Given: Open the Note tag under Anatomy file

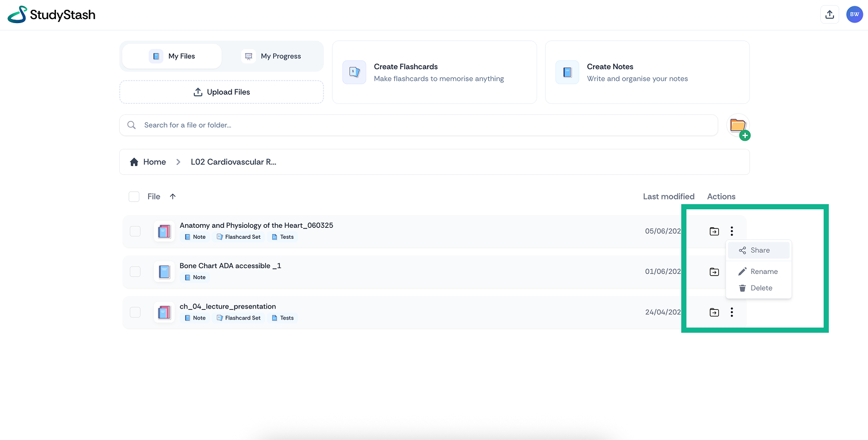Looking at the screenshot, I should [x=195, y=237].
